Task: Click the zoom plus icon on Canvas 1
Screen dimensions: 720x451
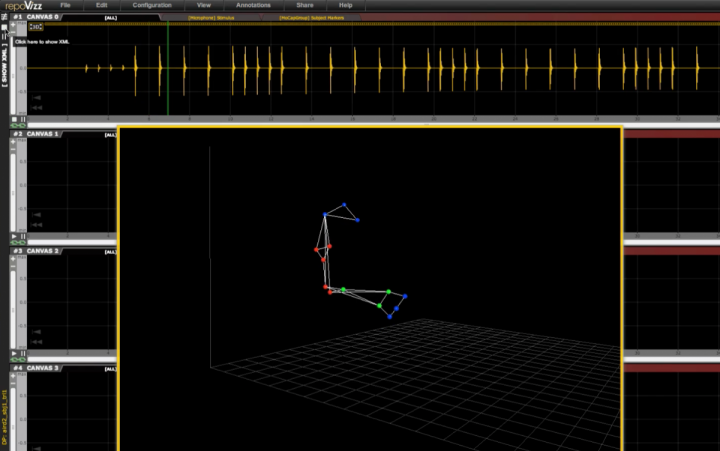Action: coord(14,145)
